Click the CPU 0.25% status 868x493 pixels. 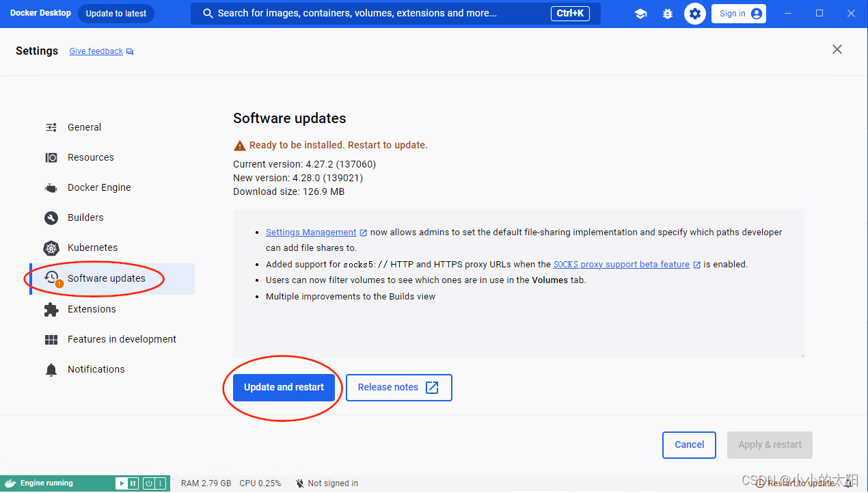click(x=260, y=483)
